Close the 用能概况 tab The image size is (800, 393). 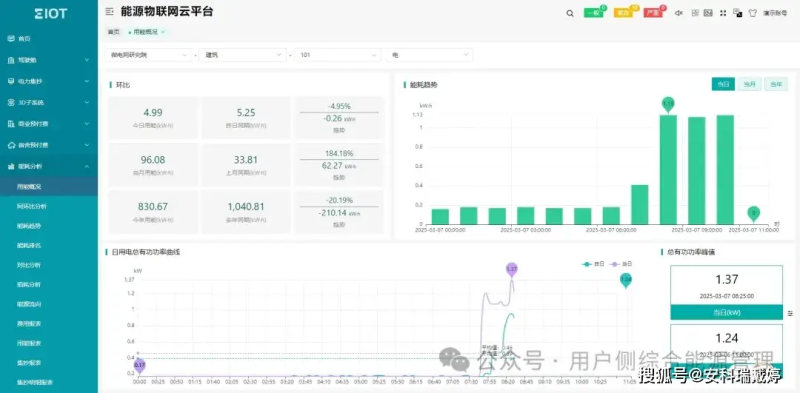[163, 32]
